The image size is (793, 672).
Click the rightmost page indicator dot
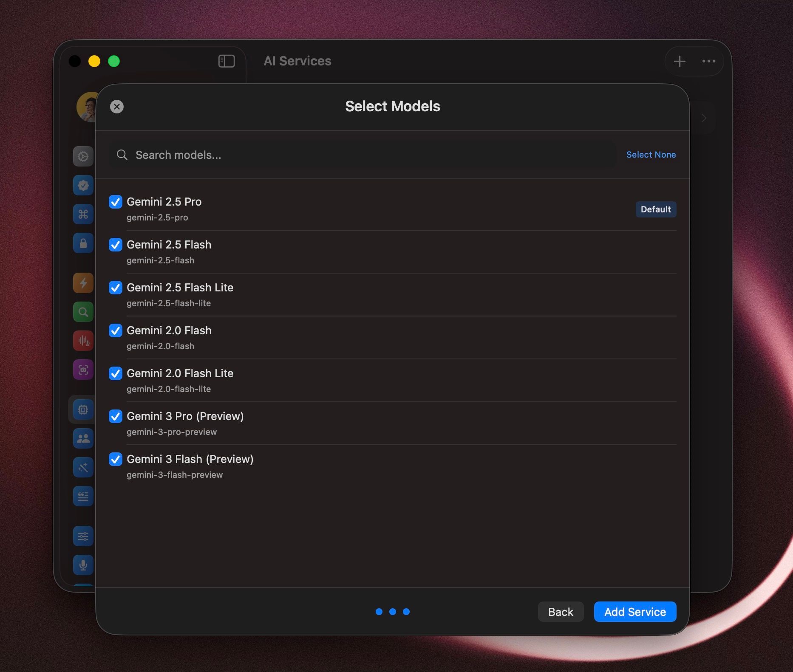406,612
